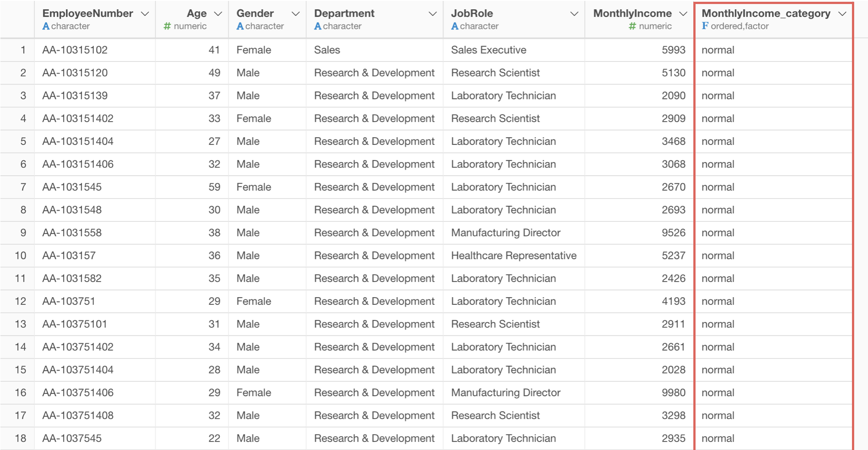Select the MonthlyIncome_category column header label
Viewport: 868px width, 450px height.
[x=766, y=13]
